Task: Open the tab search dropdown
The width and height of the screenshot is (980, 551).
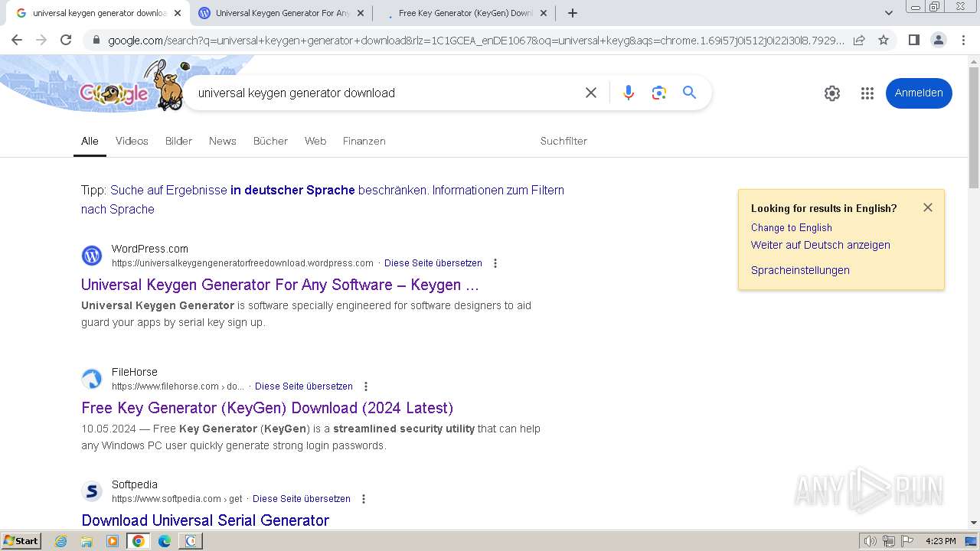Action: pos(889,13)
